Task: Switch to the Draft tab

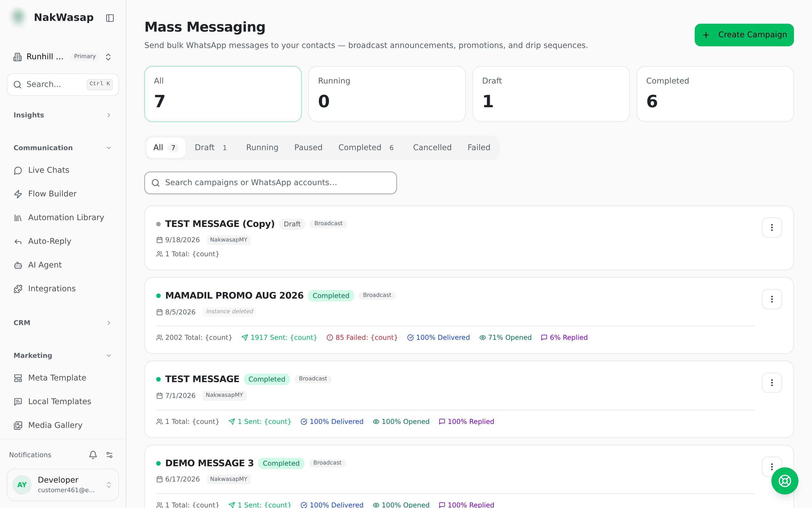Action: pyautogui.click(x=212, y=148)
